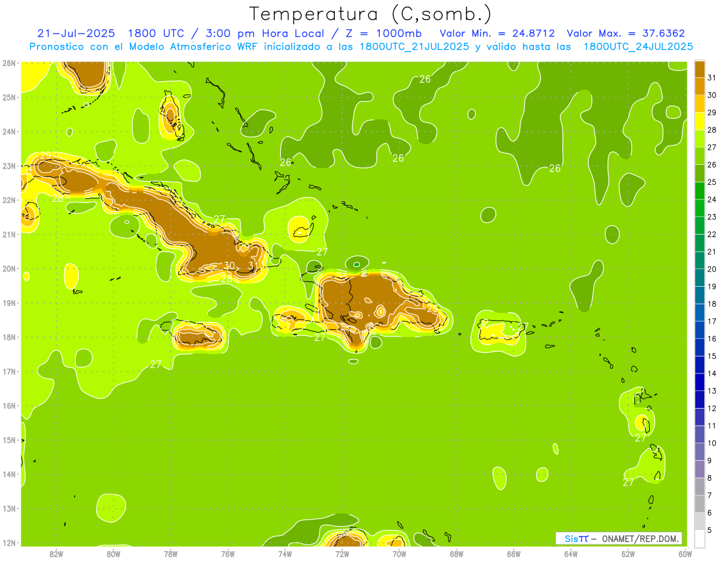
Task: Click colorbar legend value '11'
Action: (x=712, y=426)
